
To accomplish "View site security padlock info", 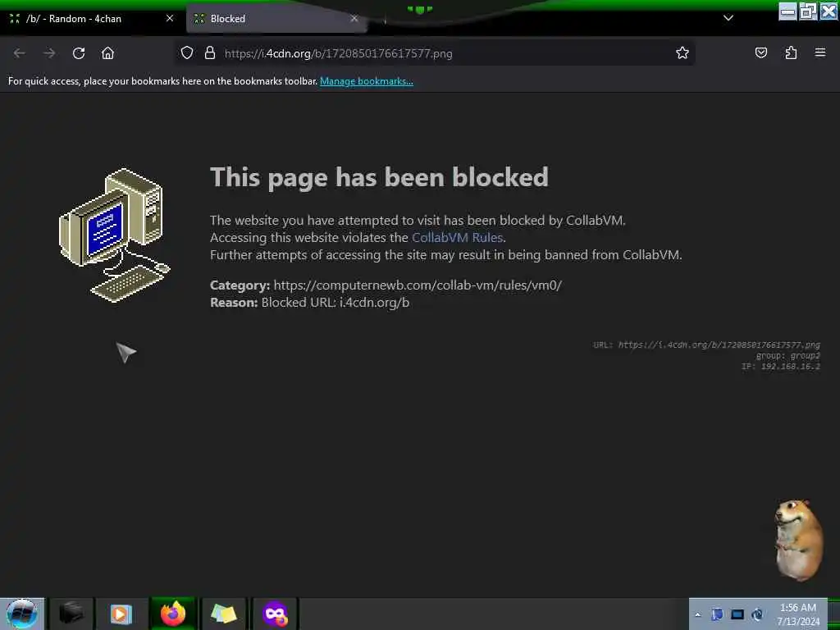I will coord(210,53).
